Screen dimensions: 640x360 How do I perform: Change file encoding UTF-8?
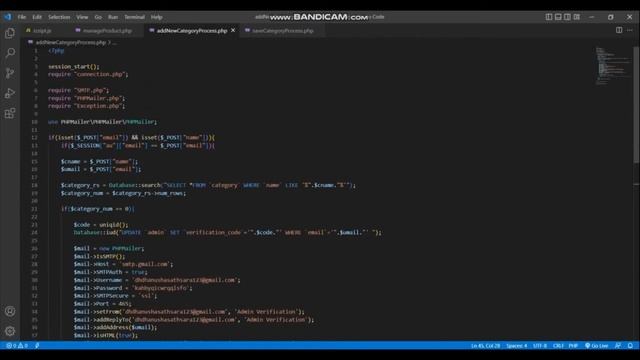click(540, 346)
